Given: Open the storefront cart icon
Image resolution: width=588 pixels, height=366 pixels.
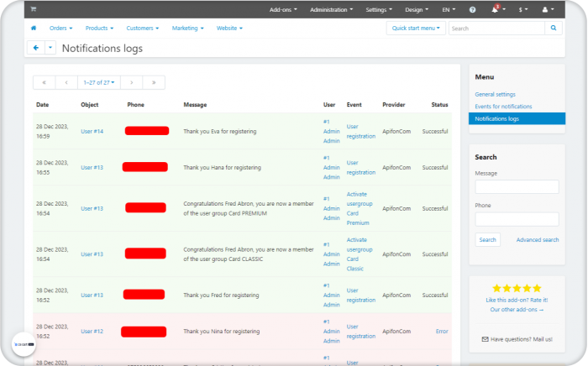Looking at the screenshot, I should click(x=34, y=9).
